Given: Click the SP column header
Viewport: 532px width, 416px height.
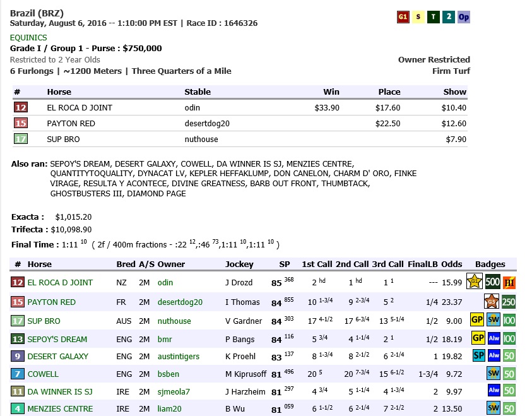Looking at the screenshot, I should tap(285, 264).
